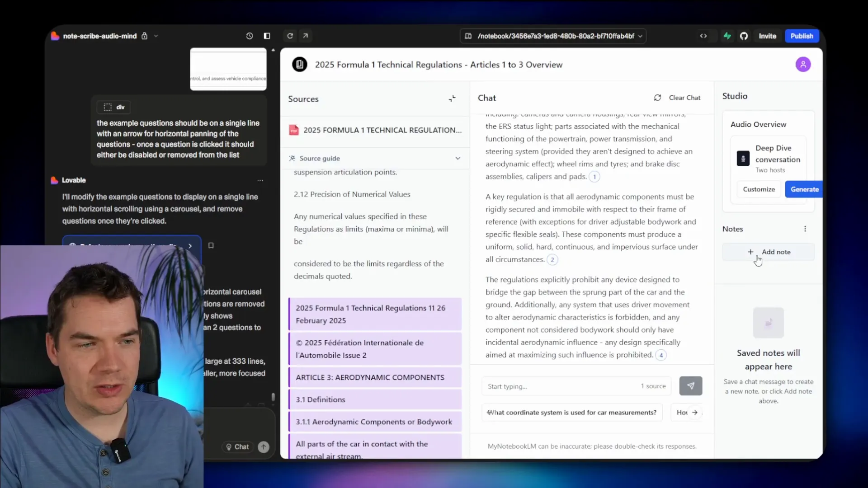The width and height of the screenshot is (868, 488).
Task: Select 3.1.1 Aerodynamic Components or Bodywork passage
Action: [375, 422]
